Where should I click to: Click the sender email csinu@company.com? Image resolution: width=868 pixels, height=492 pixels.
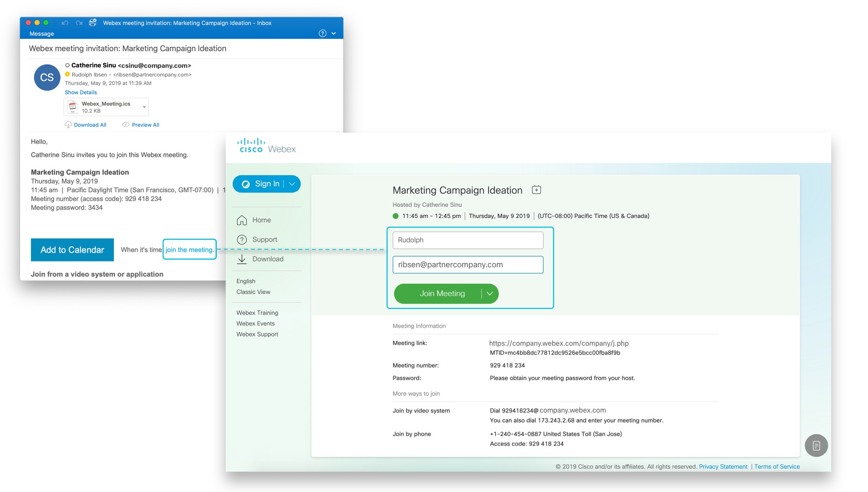pyautogui.click(x=155, y=66)
